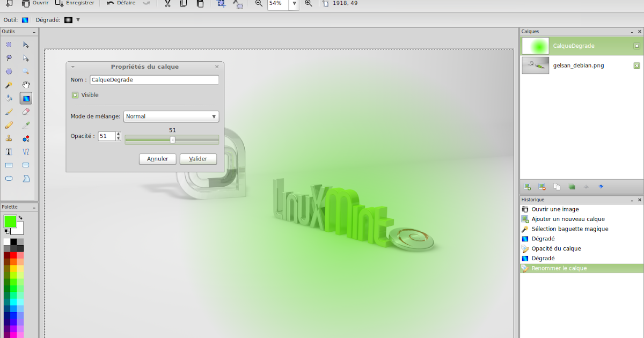Pick the Clone Stamp tool
The image size is (644, 338).
(x=8, y=138)
